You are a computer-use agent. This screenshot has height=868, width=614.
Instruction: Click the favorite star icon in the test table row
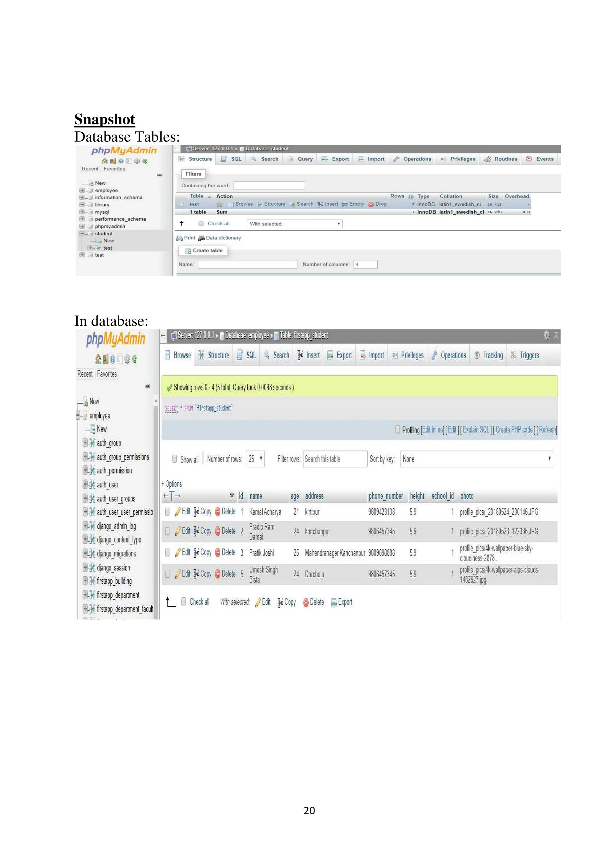(219, 204)
